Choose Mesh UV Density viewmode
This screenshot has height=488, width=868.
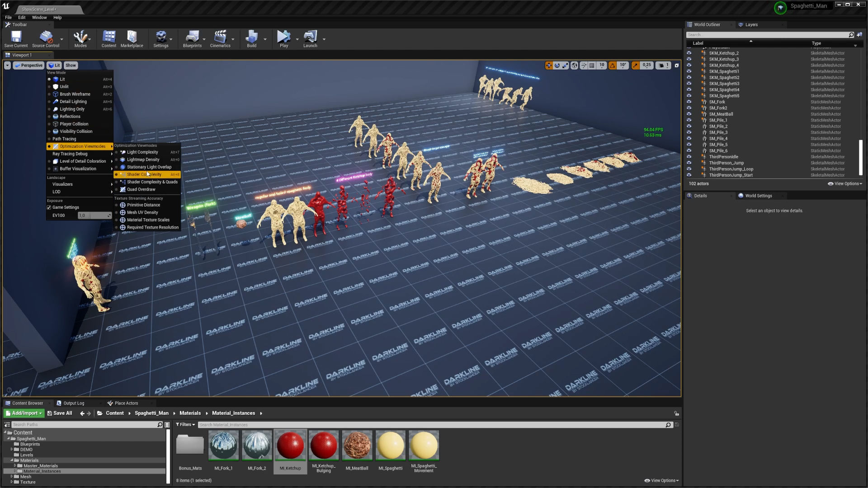click(147, 212)
